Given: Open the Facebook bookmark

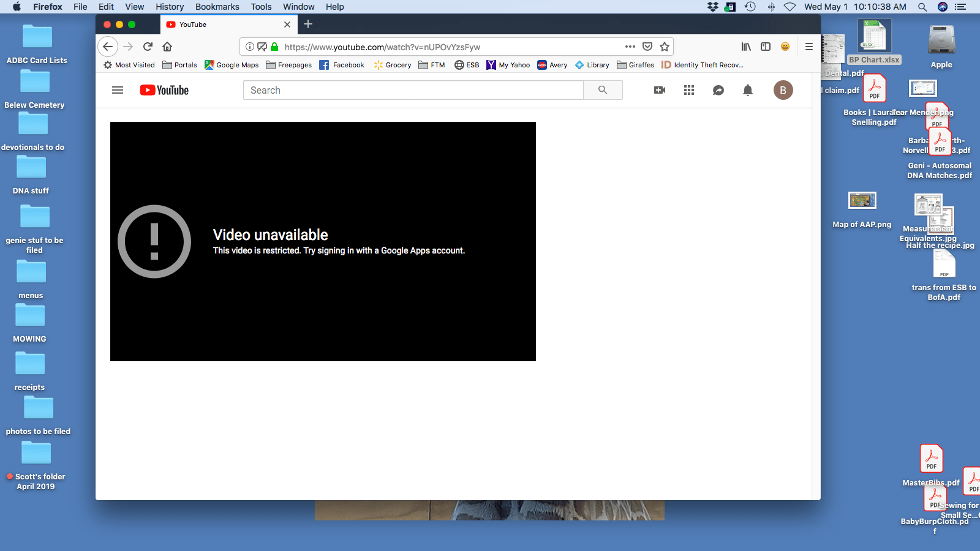Looking at the screenshot, I should pos(342,65).
